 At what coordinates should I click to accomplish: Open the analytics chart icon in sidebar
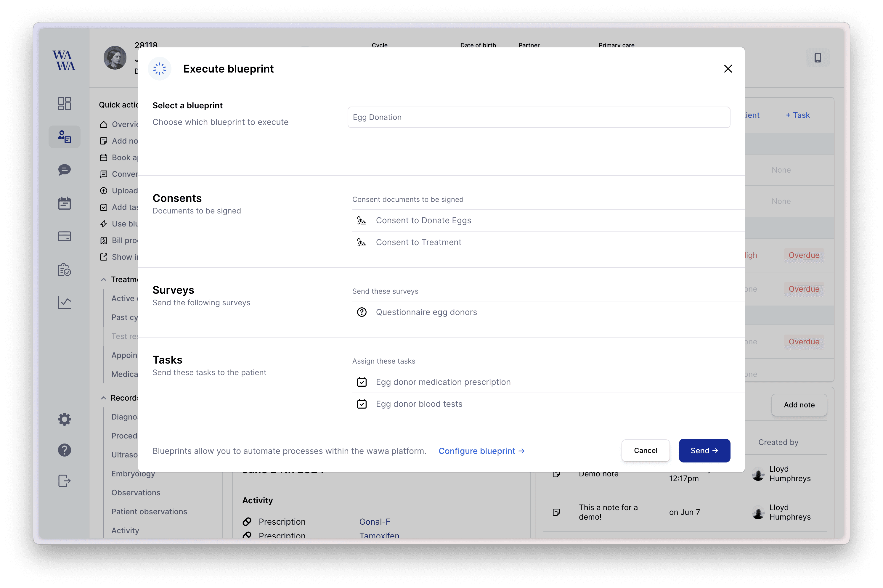[x=65, y=303]
